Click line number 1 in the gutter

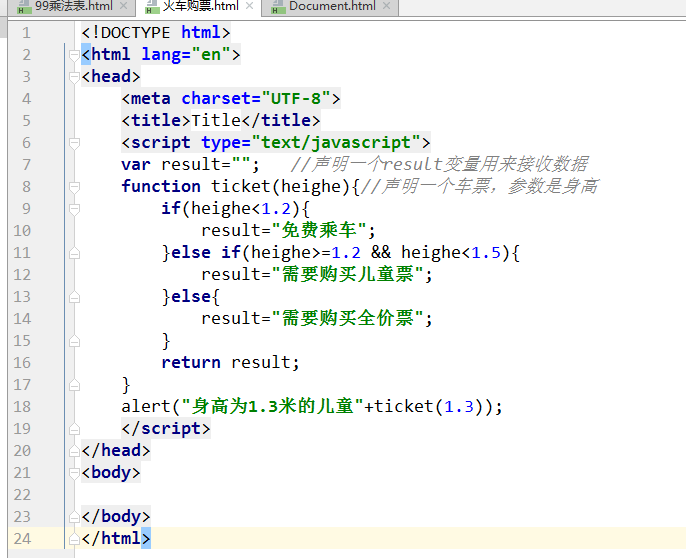(26, 33)
